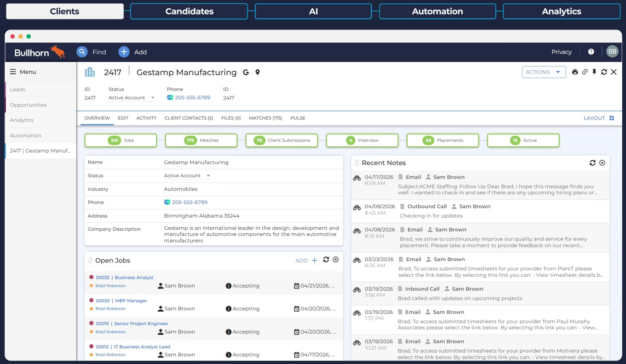626x364 pixels.
Task: Print the record with printer icon
Action: pyautogui.click(x=575, y=72)
